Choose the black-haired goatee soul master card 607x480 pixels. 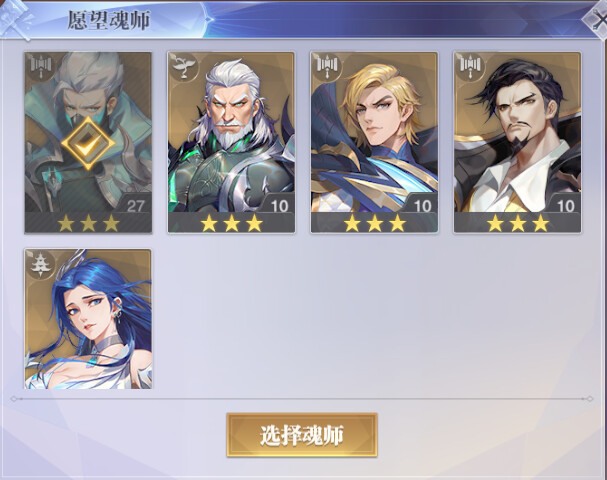tap(518, 142)
